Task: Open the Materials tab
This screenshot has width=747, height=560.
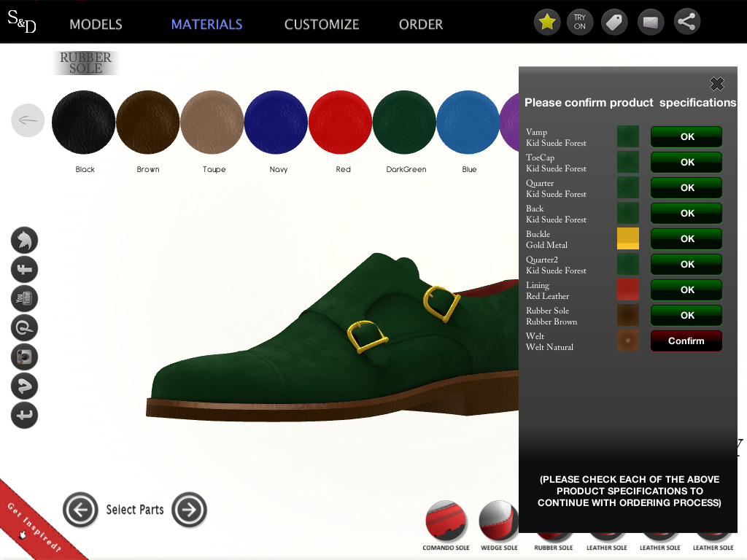Action: 206,24
